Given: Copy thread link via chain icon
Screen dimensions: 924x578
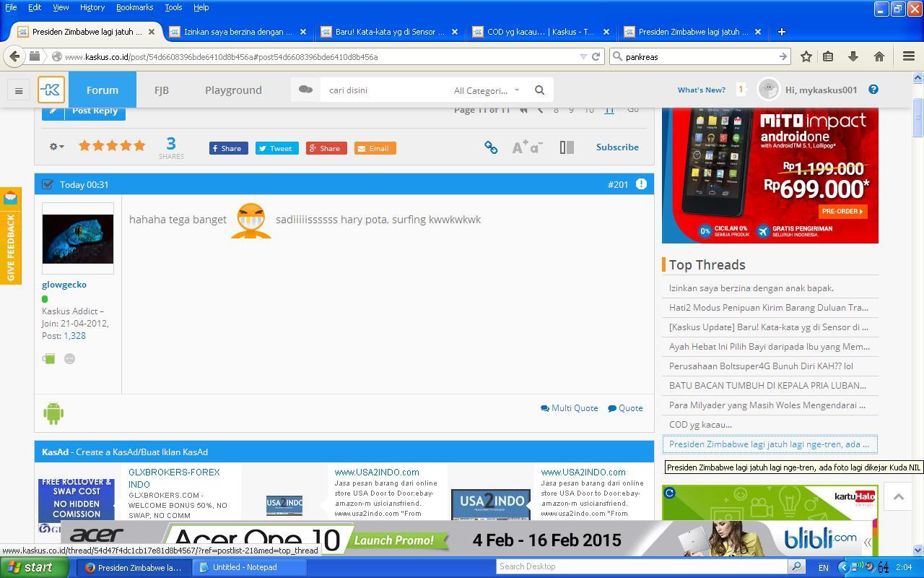Looking at the screenshot, I should (491, 147).
